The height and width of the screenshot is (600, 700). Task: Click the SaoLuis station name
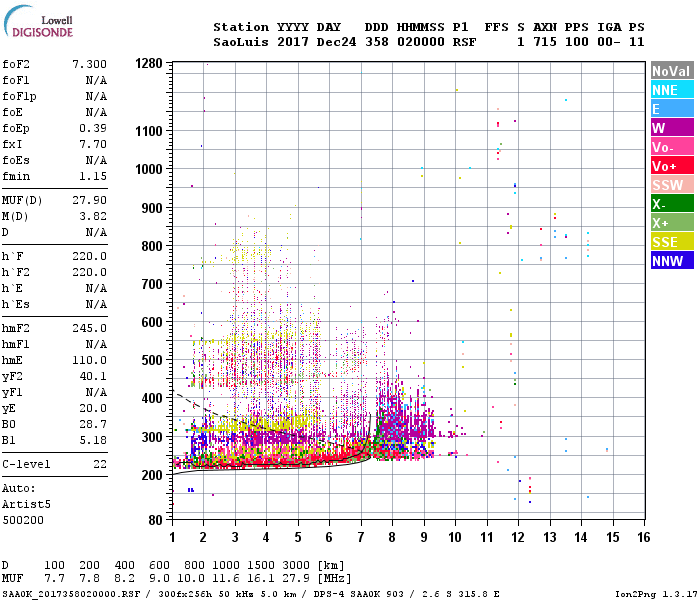(241, 42)
